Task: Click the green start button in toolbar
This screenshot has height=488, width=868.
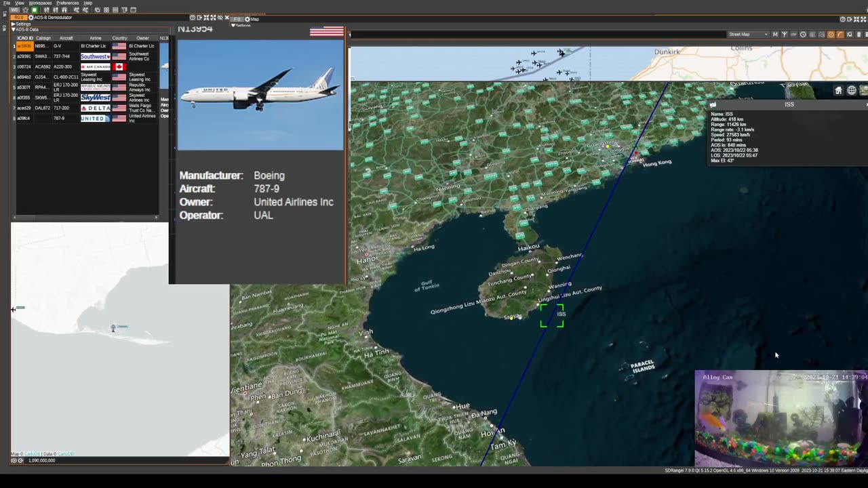Action: click(x=35, y=9)
